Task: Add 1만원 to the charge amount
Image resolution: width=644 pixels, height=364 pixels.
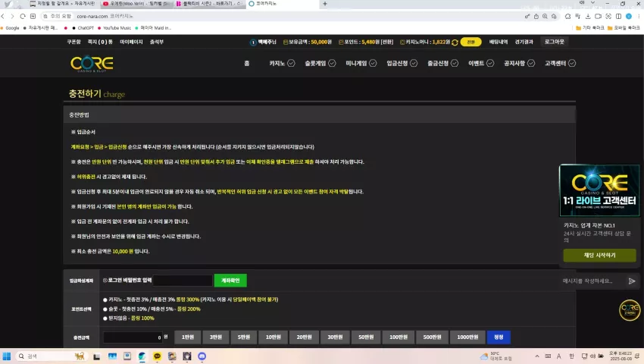Action: (x=188, y=337)
